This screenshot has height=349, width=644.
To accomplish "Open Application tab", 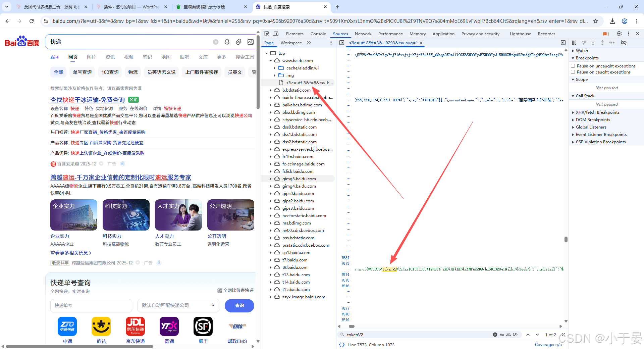I will (443, 34).
